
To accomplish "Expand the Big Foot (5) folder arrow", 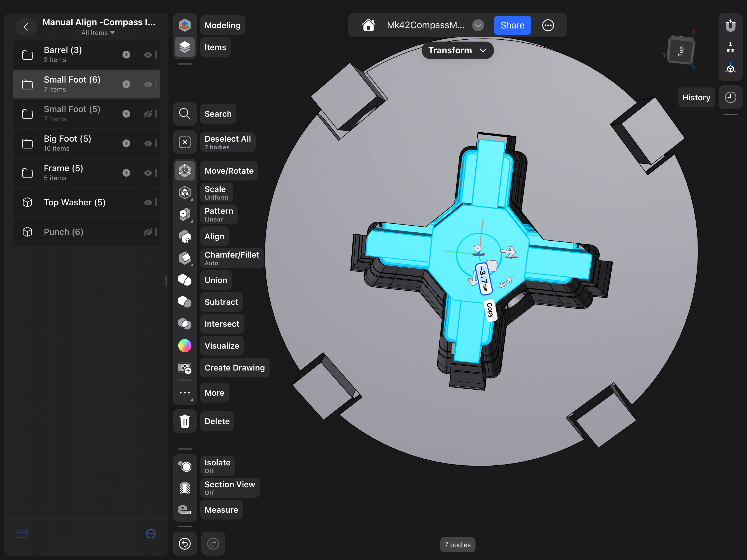I will (126, 144).
